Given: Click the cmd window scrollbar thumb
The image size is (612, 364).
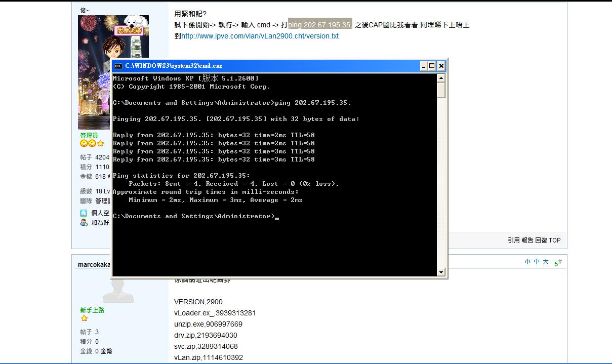Looking at the screenshot, I should coord(441,90).
